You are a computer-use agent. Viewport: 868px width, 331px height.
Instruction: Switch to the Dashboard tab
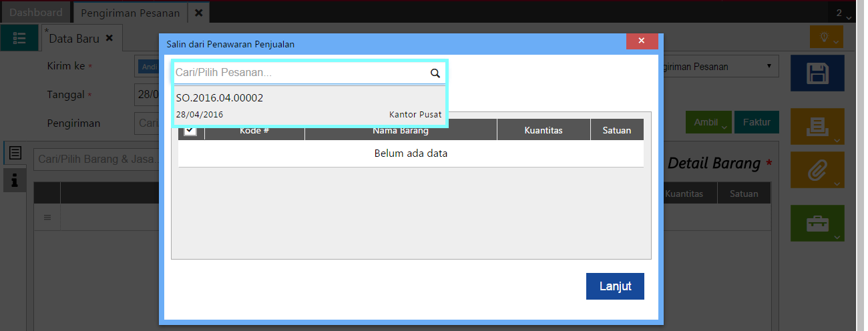pos(36,13)
